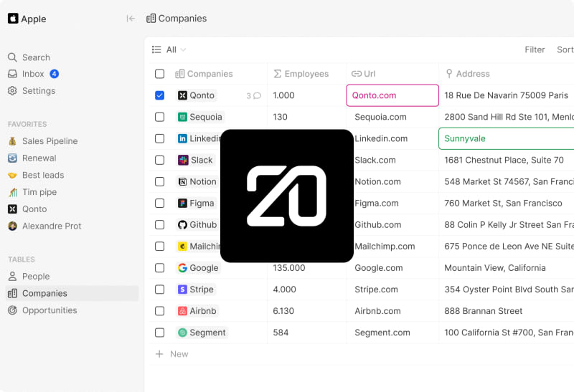Go to the People table
The image size is (574, 392).
coord(35,277)
